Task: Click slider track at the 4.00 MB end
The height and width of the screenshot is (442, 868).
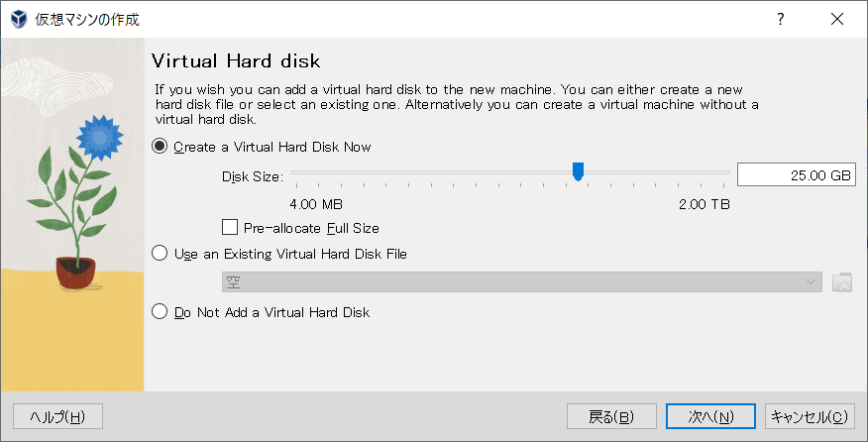Action: pyautogui.click(x=294, y=172)
